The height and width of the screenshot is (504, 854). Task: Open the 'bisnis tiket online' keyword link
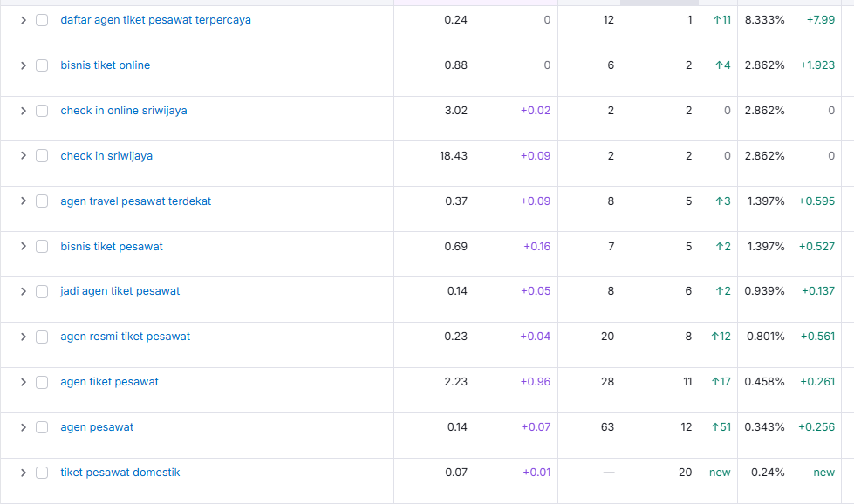105,65
